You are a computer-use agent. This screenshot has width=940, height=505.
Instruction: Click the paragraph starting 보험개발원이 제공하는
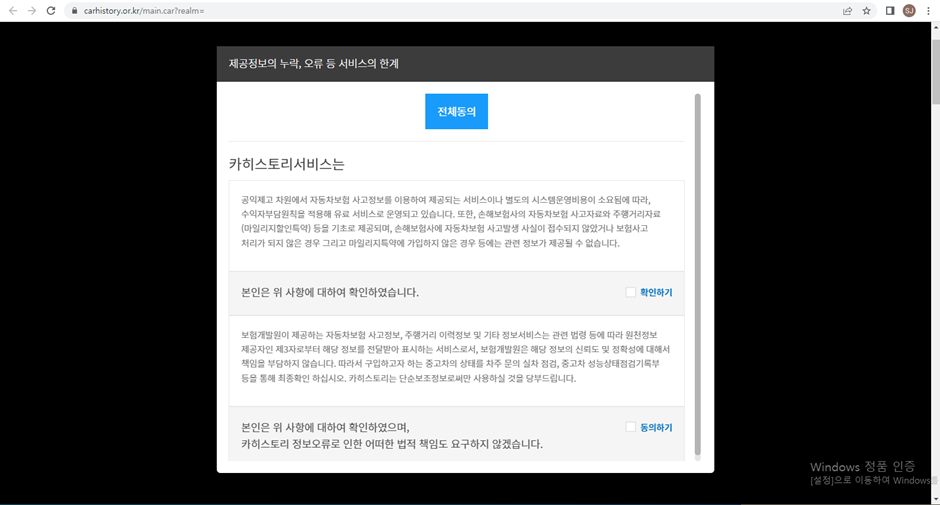(456, 356)
